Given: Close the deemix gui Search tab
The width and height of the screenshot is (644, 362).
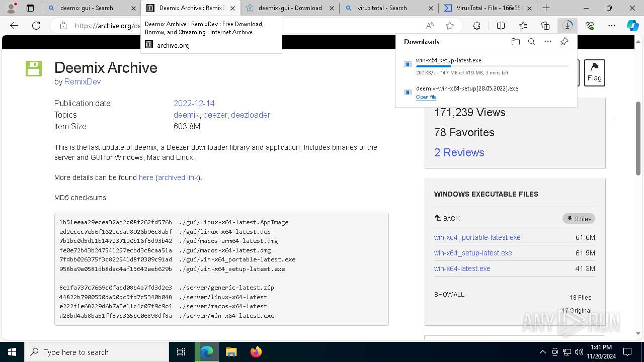Looking at the screenshot, I should tap(133, 8).
